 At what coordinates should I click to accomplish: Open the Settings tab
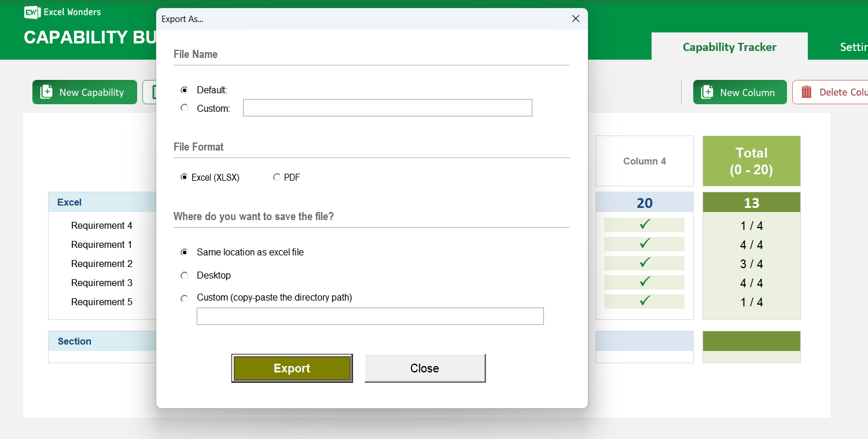[x=855, y=46]
